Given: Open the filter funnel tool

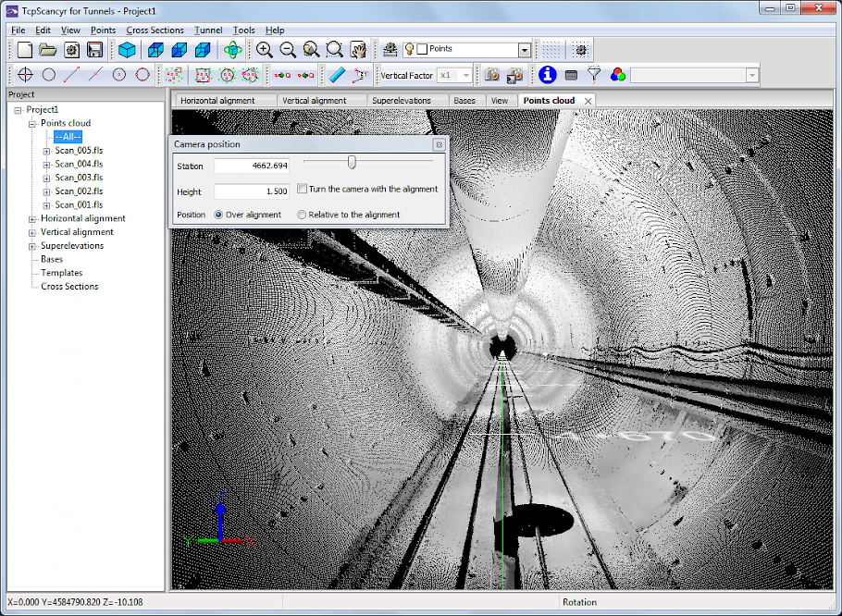Looking at the screenshot, I should [x=595, y=75].
